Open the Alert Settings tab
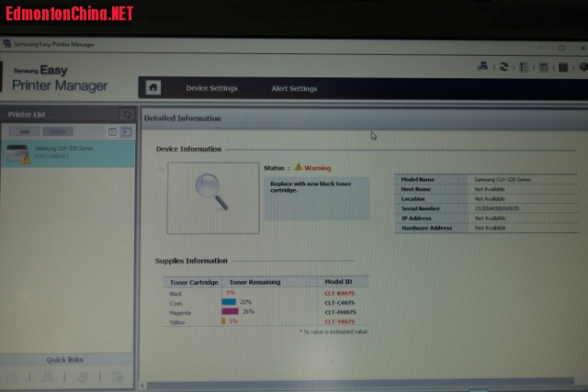588x392 pixels. pyautogui.click(x=294, y=89)
